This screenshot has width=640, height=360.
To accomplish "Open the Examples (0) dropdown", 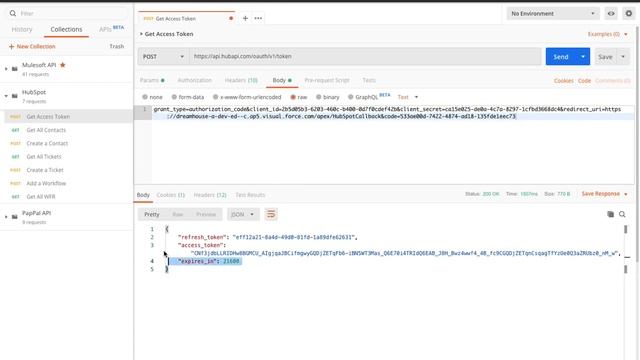I will point(608,34).
